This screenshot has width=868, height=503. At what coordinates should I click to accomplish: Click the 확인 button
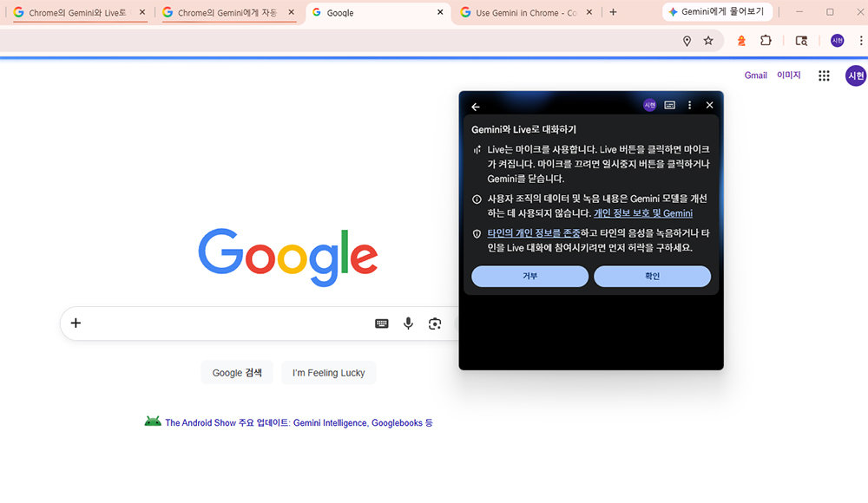click(652, 276)
